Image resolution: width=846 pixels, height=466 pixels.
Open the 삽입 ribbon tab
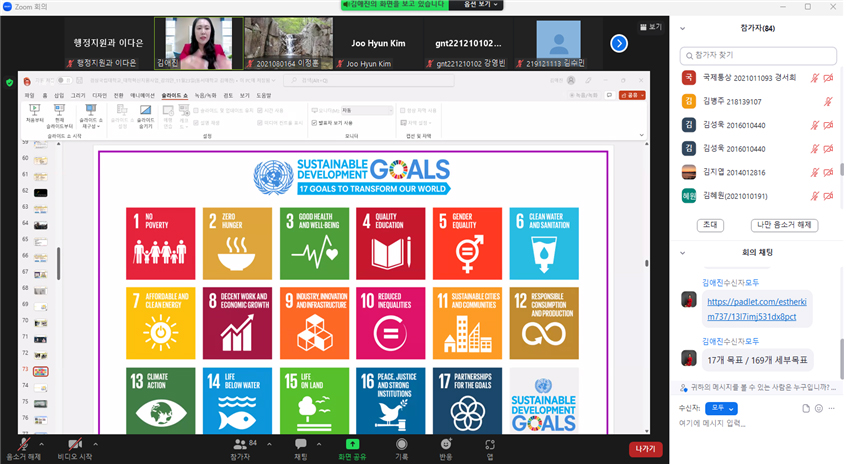coord(59,95)
